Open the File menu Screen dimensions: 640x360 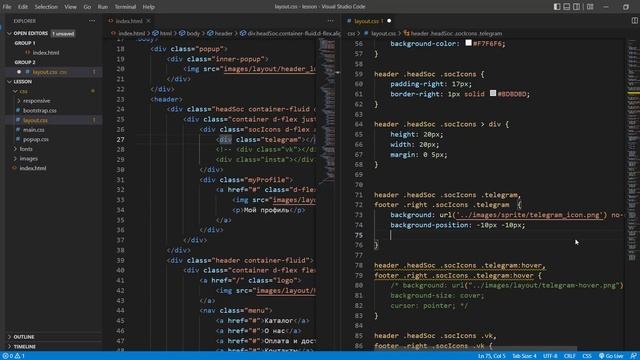click(7, 7)
